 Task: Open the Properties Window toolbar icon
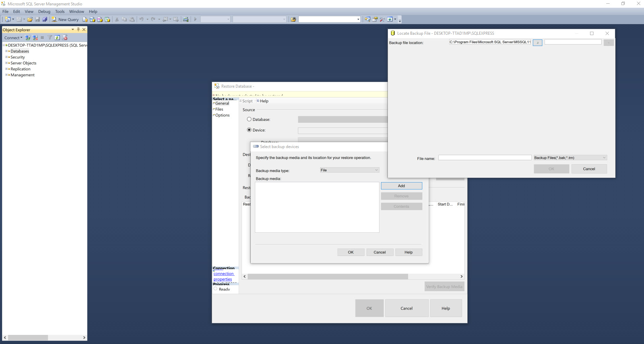375,20
